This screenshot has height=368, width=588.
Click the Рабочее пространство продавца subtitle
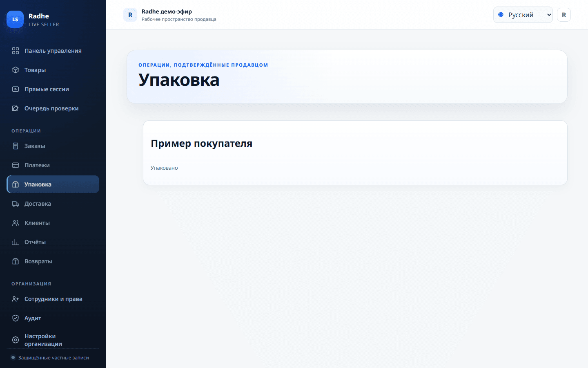pos(179,19)
